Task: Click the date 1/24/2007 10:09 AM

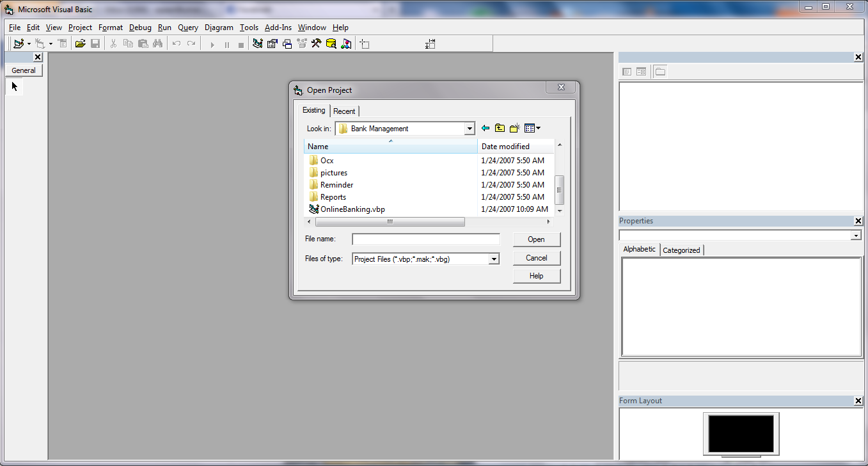Action: tap(515, 209)
